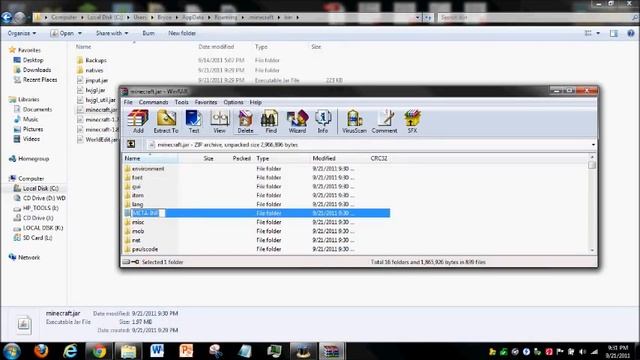Screen dimensions: 640x360
Task: Click the META-INF rename edit field
Action: point(148,213)
